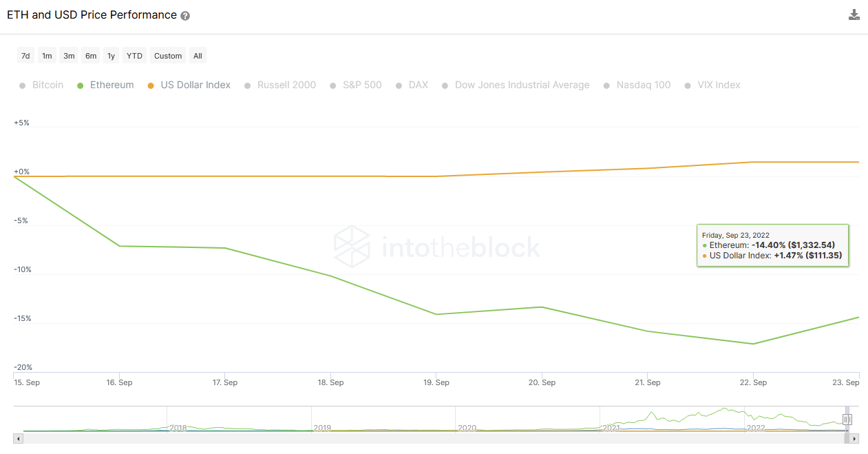Click the 19. Sep x-axis label
The height and width of the screenshot is (454, 868).
click(x=437, y=382)
